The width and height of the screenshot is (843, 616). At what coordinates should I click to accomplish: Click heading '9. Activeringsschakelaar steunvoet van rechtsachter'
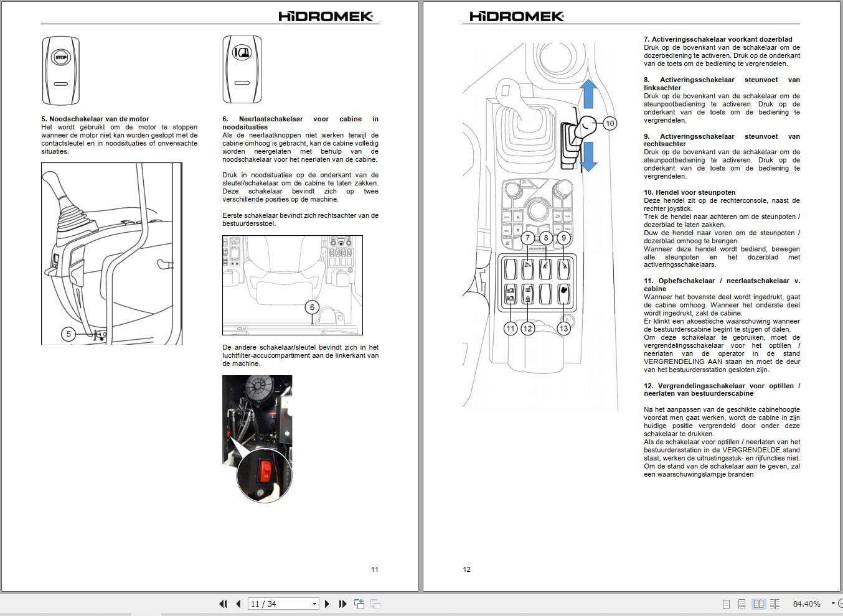click(722, 140)
